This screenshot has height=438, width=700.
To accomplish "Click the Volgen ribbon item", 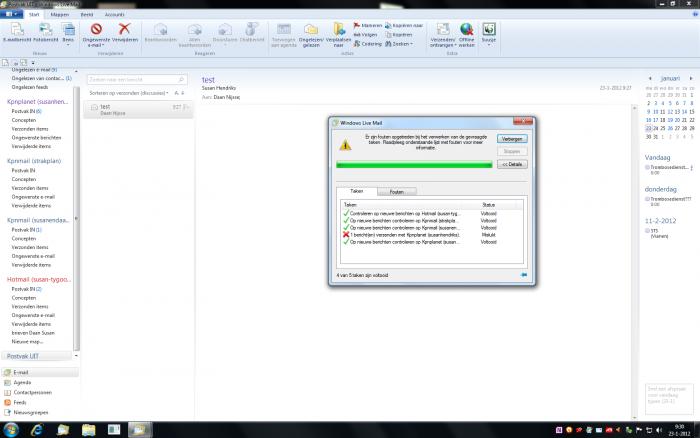I will [365, 34].
